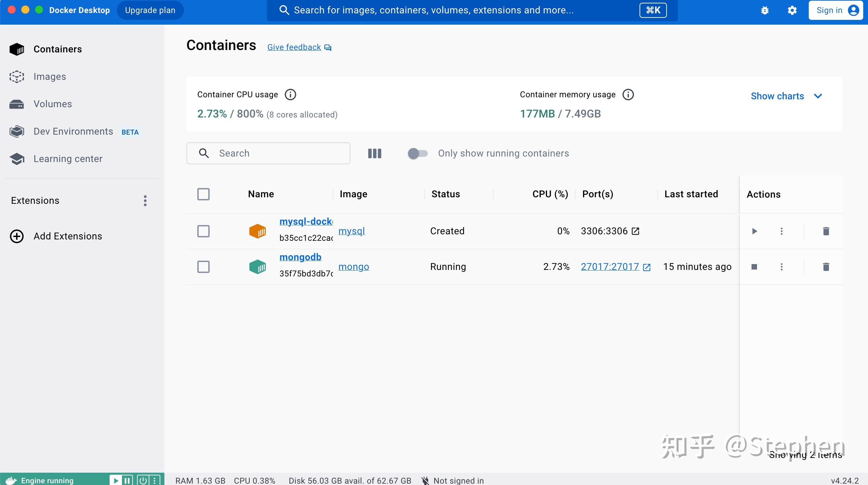This screenshot has height=485, width=868.
Task: Click the containers Search field
Action: coord(268,153)
